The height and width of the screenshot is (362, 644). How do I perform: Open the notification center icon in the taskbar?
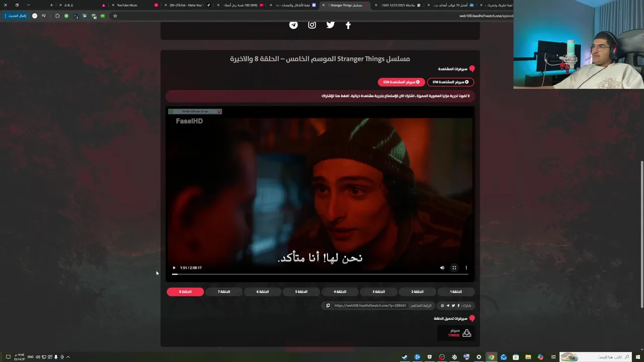pyautogui.click(x=8, y=357)
